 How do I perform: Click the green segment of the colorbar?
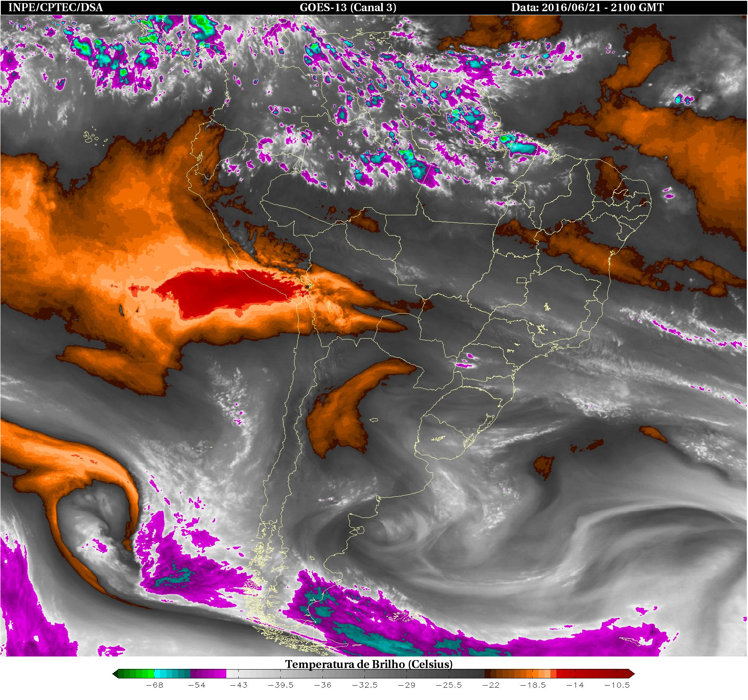[136, 674]
